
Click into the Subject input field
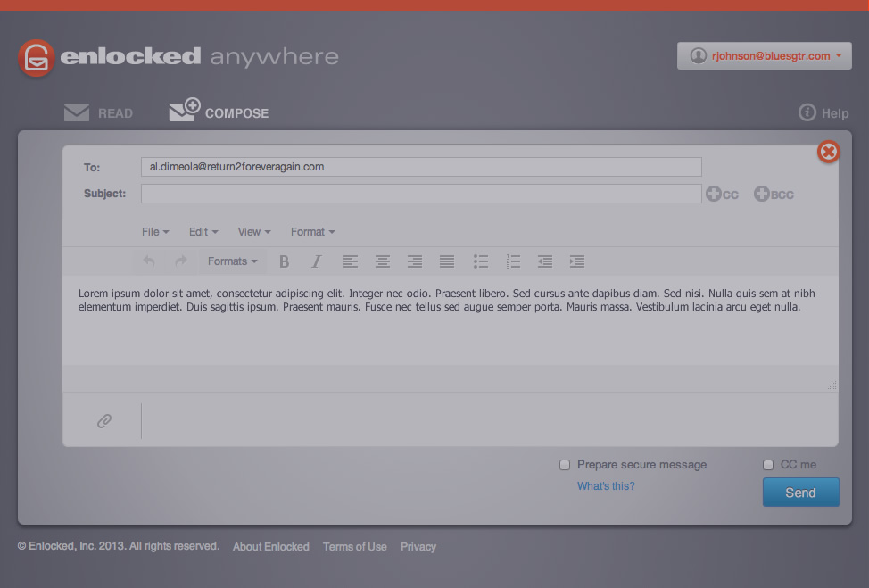(421, 194)
